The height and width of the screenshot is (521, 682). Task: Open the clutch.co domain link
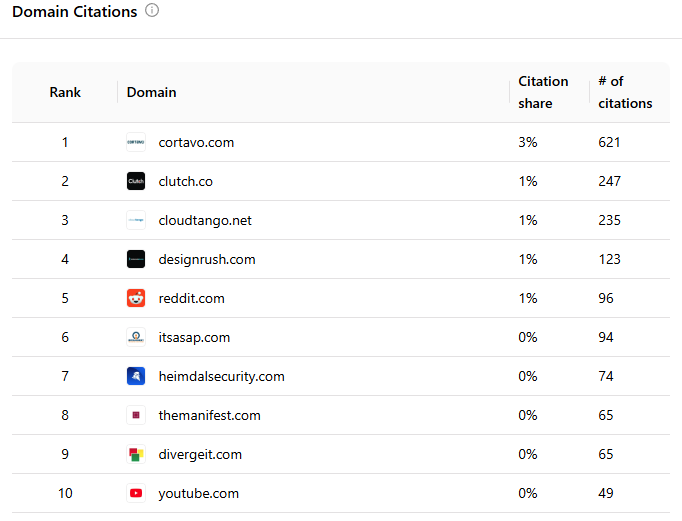click(x=185, y=181)
